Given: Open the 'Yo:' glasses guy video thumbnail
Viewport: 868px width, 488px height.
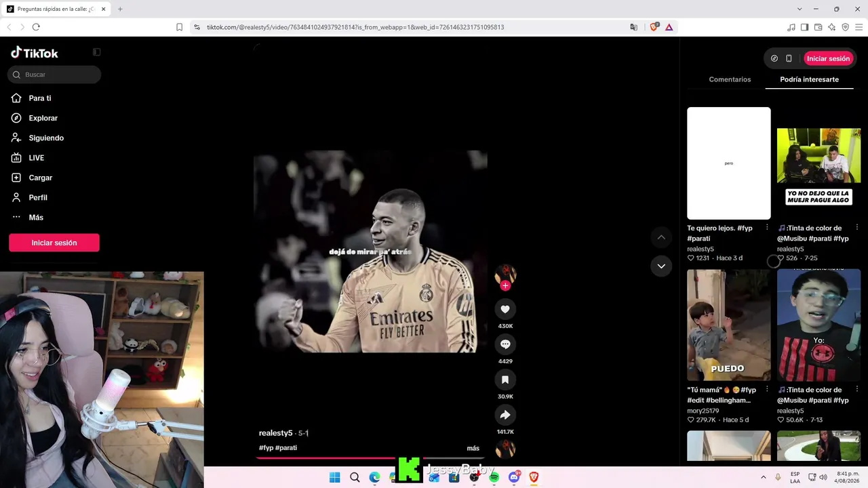Looking at the screenshot, I should pyautogui.click(x=818, y=325).
